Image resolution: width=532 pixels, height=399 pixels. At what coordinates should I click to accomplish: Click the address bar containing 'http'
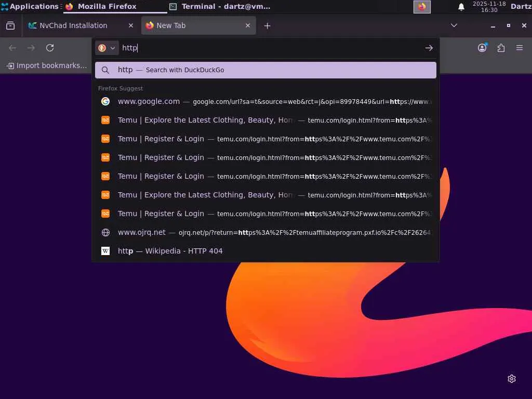point(264,48)
